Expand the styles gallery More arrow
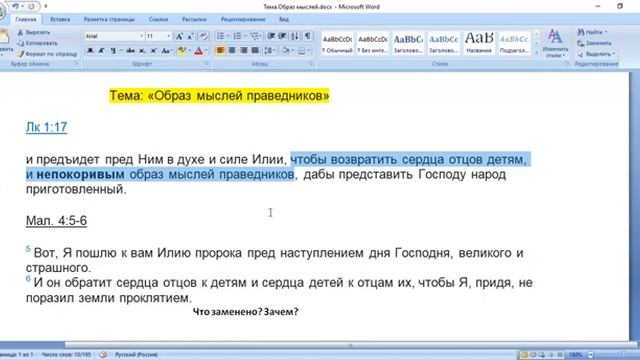The height and width of the screenshot is (360, 640). (x=536, y=52)
